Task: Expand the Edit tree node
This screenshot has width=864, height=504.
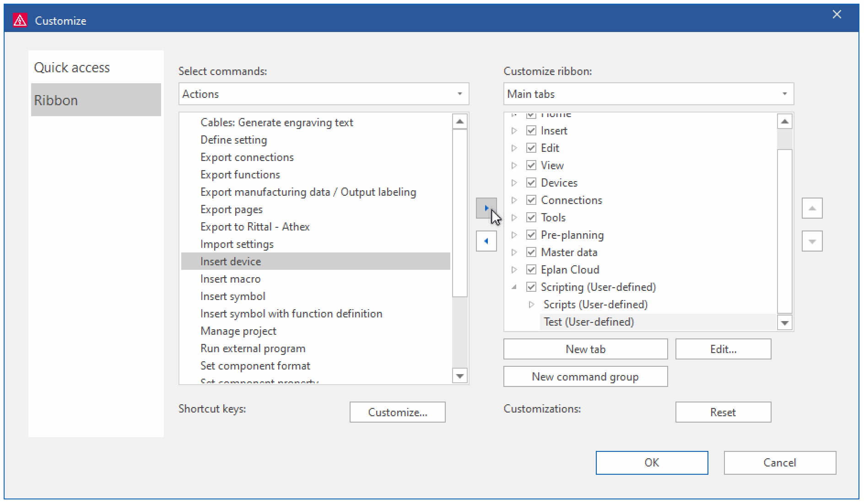Action: (x=514, y=148)
